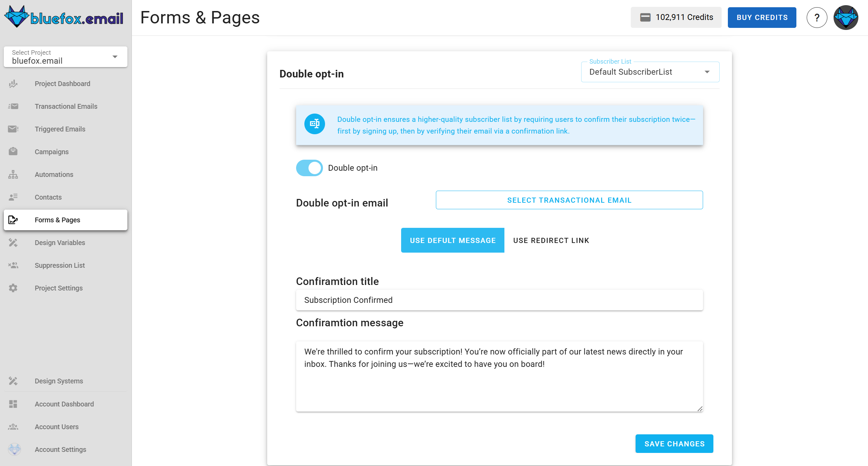Open Triggered Emails menu item

click(x=65, y=129)
